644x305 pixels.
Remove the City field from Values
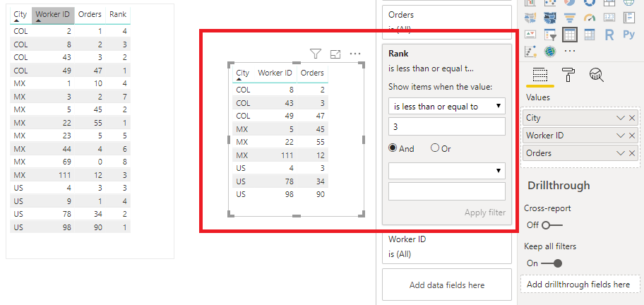[x=632, y=118]
